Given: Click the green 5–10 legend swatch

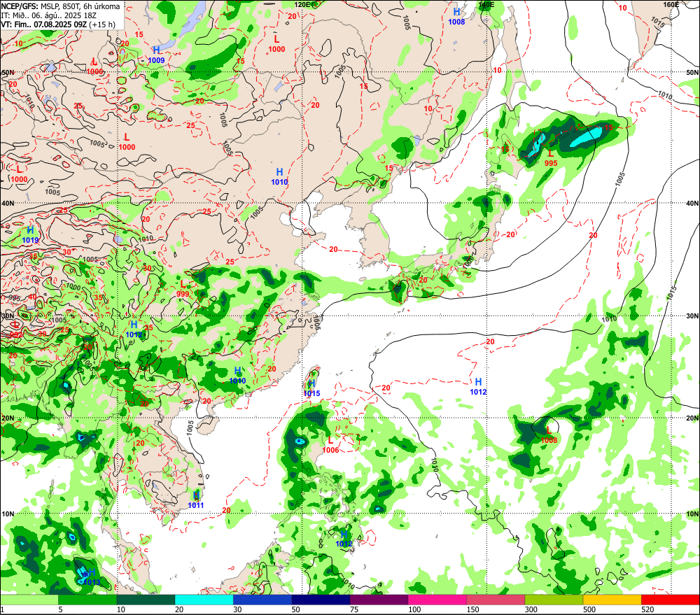Looking at the screenshot, I should click(87, 600).
